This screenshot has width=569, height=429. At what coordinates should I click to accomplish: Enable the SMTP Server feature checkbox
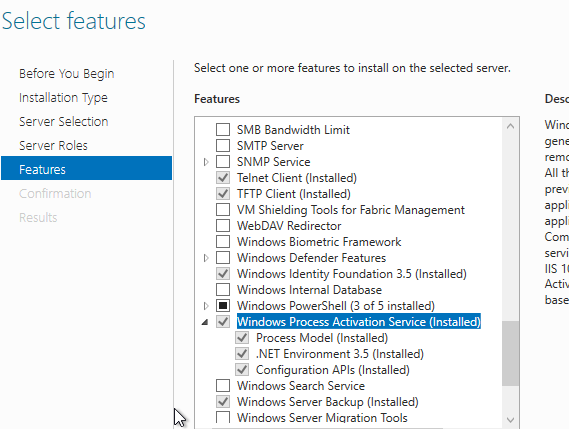pyautogui.click(x=223, y=146)
